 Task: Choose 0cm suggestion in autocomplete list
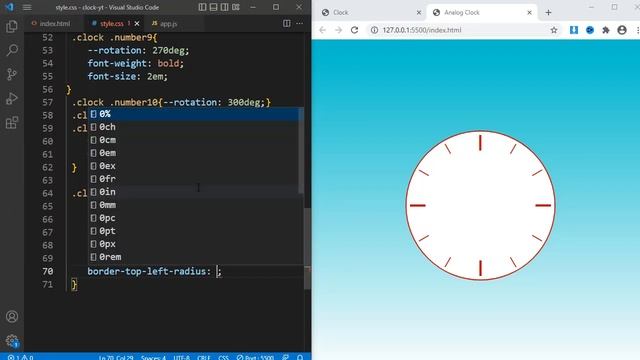point(194,140)
